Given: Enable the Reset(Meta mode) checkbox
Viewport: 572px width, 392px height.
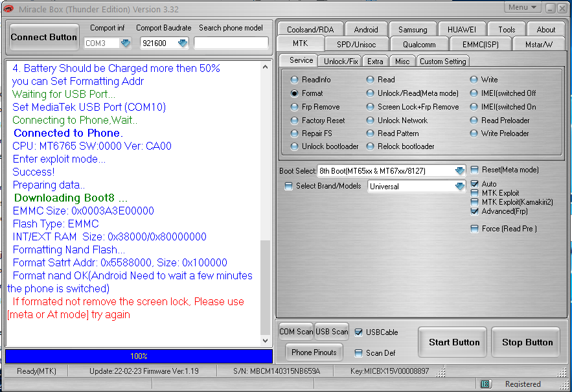Looking at the screenshot, I should (475, 170).
